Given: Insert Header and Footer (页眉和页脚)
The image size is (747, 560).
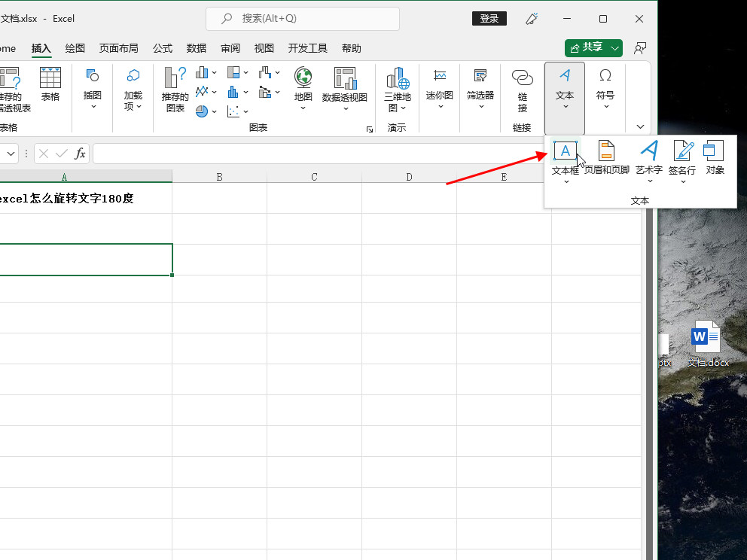Looking at the screenshot, I should (606, 151).
